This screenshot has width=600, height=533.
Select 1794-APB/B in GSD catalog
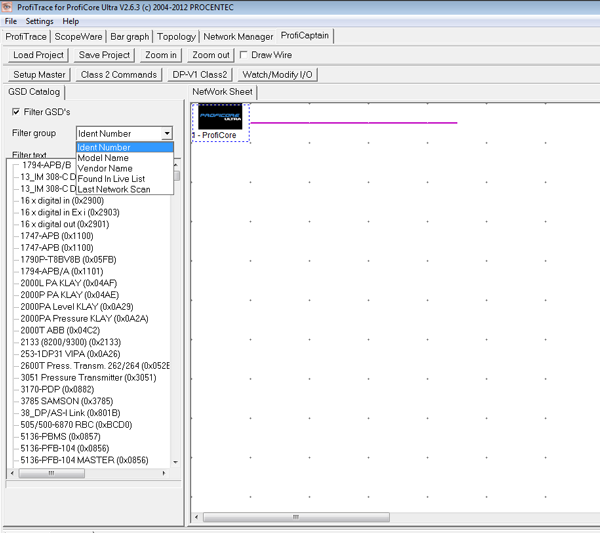(47, 165)
